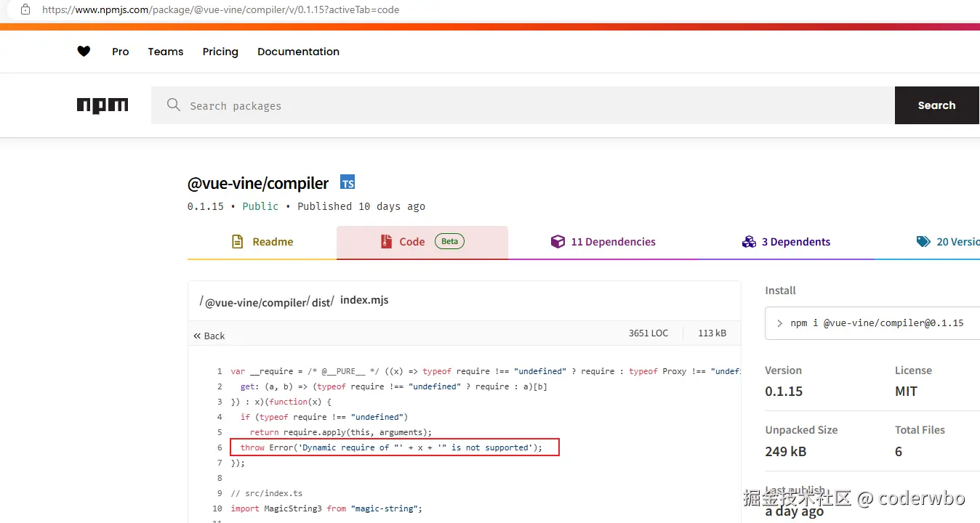Click the 249 kB unpacked size

[x=786, y=451]
